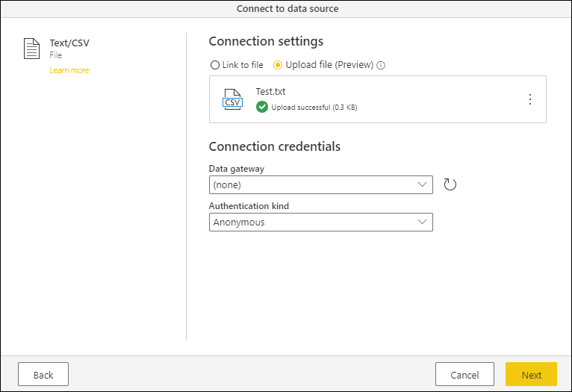Click the Text/CSV connector title
Screen dimensions: 572x392
[69, 43]
